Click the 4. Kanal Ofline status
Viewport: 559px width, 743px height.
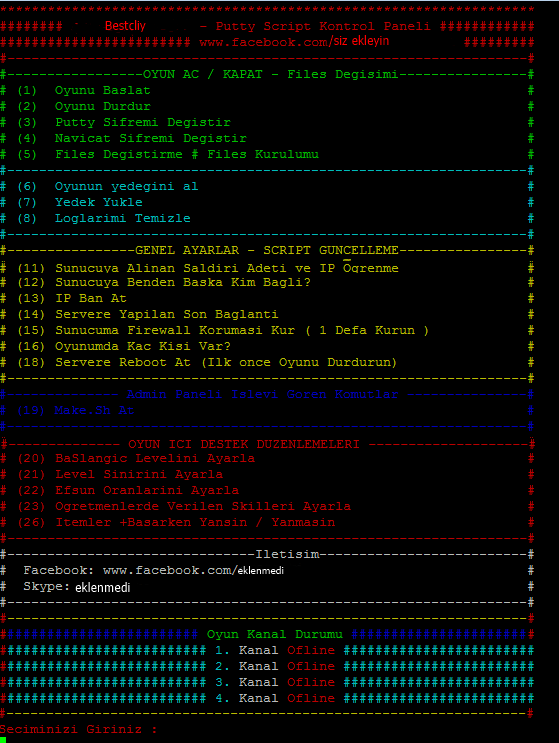pyautogui.click(x=275, y=698)
